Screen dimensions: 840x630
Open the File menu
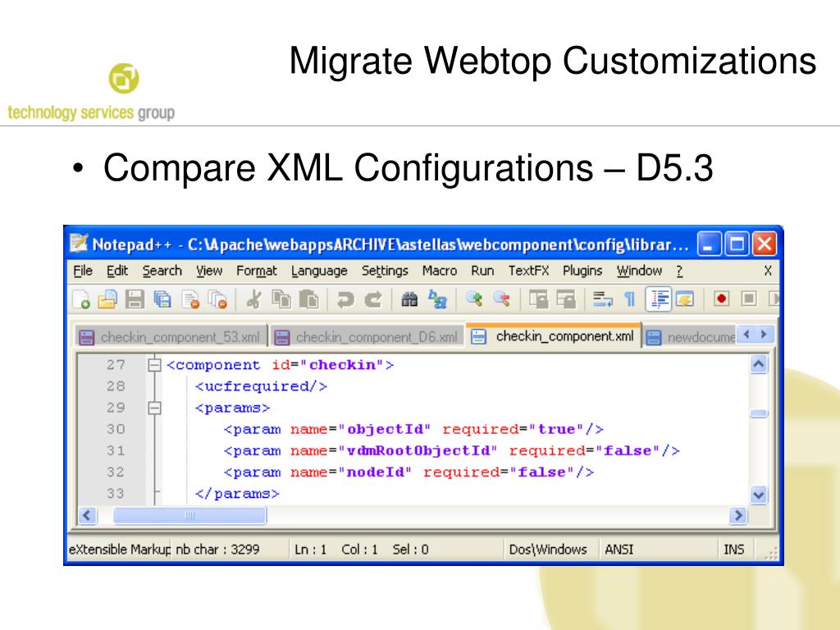(x=83, y=271)
